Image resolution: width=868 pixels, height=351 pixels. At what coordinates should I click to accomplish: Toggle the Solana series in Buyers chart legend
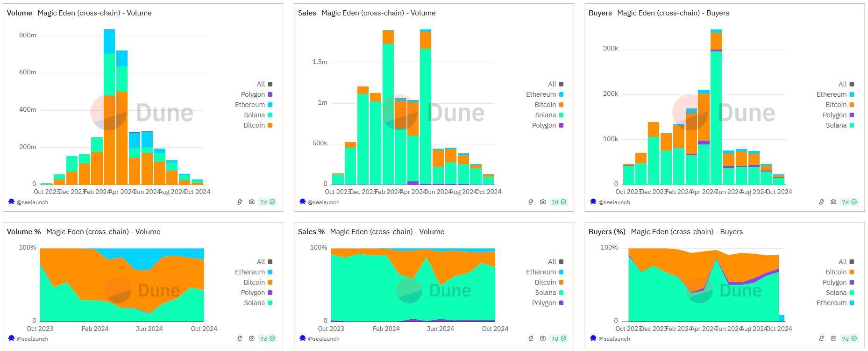tap(840, 125)
